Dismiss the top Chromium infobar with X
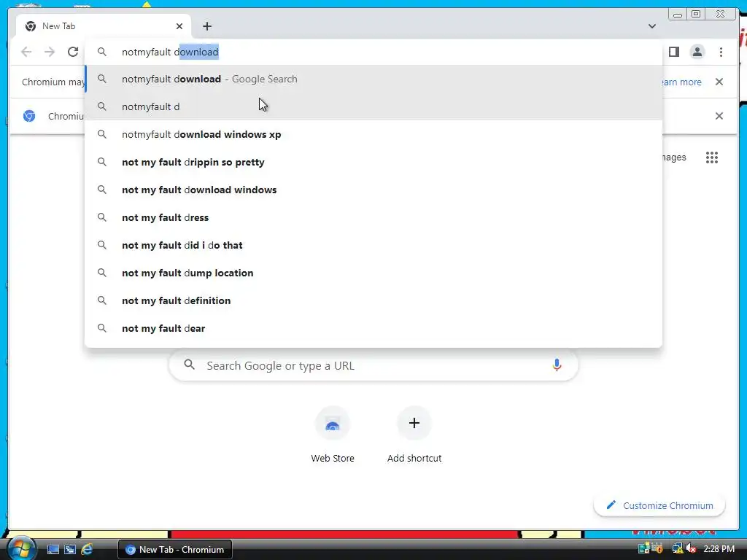747x560 pixels. pyautogui.click(x=719, y=82)
